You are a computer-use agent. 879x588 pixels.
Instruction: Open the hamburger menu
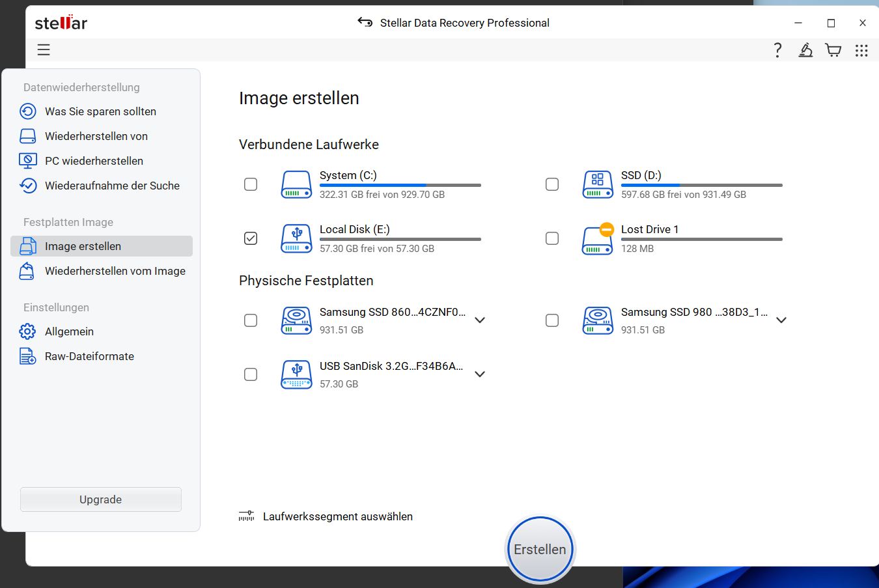point(44,50)
